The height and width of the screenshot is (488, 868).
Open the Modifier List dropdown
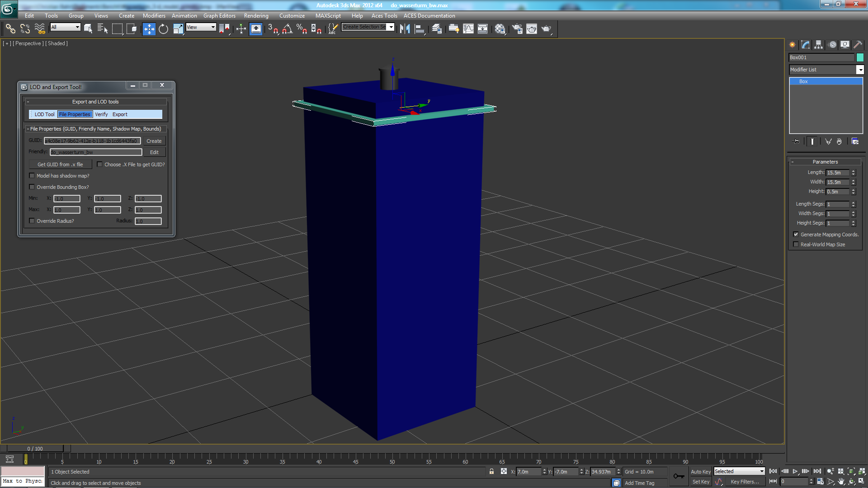860,70
